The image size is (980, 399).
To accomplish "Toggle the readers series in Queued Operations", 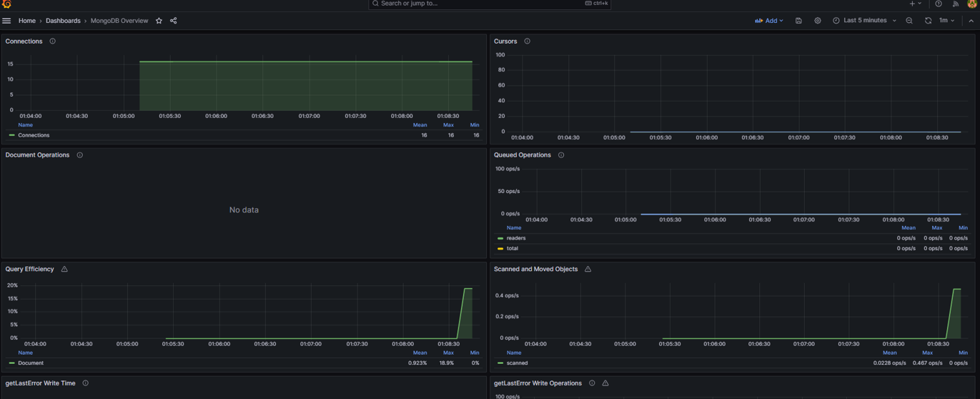I will tap(515, 238).
